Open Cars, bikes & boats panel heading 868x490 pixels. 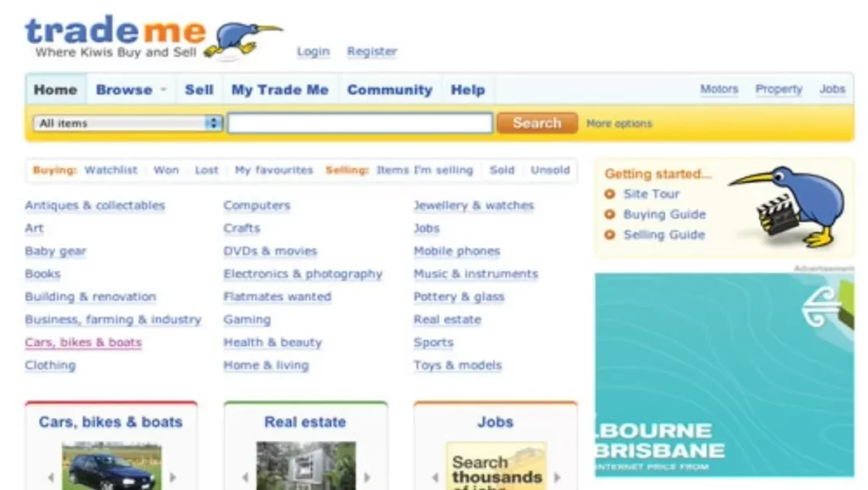point(111,422)
